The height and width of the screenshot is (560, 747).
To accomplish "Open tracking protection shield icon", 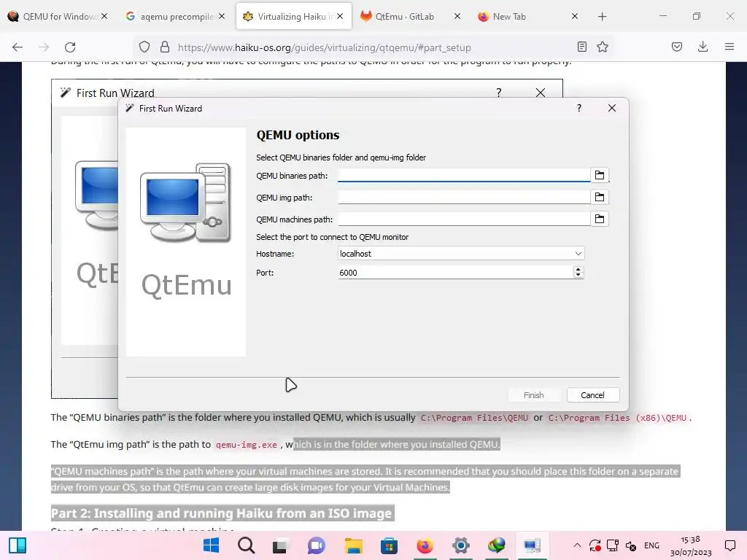I will pyautogui.click(x=144, y=47).
